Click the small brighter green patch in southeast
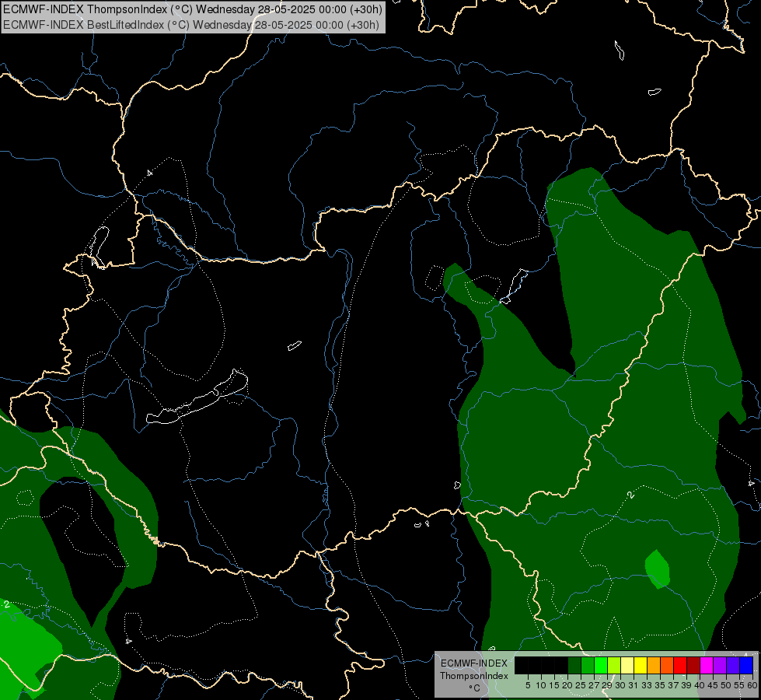Screen dimensions: 761x700 [658, 569]
